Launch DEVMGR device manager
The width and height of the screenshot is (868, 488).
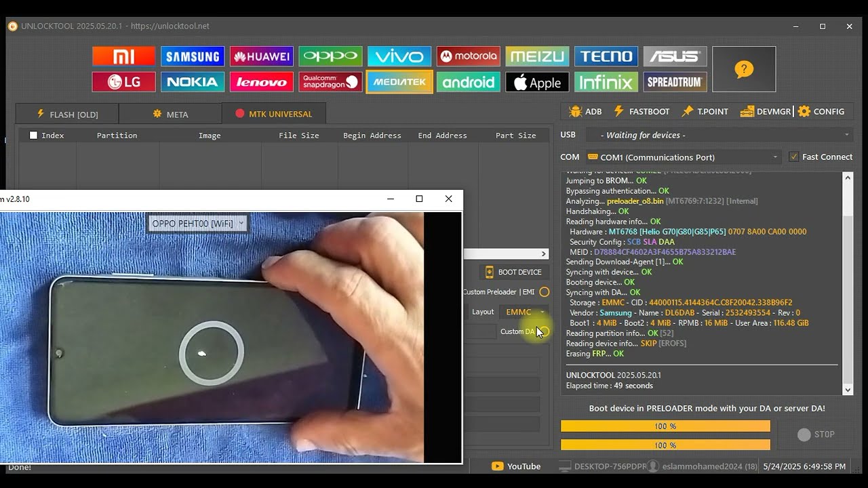tap(766, 112)
